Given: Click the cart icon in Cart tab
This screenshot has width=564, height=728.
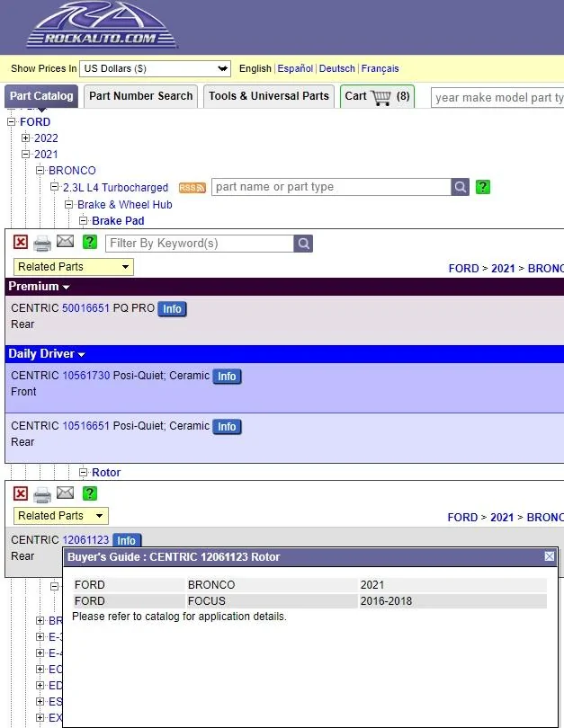Looking at the screenshot, I should click(381, 97).
